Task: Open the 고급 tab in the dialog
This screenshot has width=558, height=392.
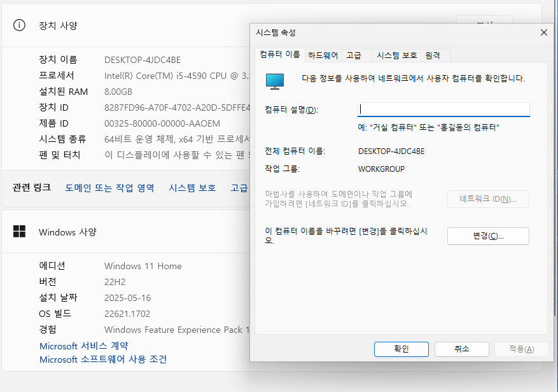Action: [x=354, y=55]
